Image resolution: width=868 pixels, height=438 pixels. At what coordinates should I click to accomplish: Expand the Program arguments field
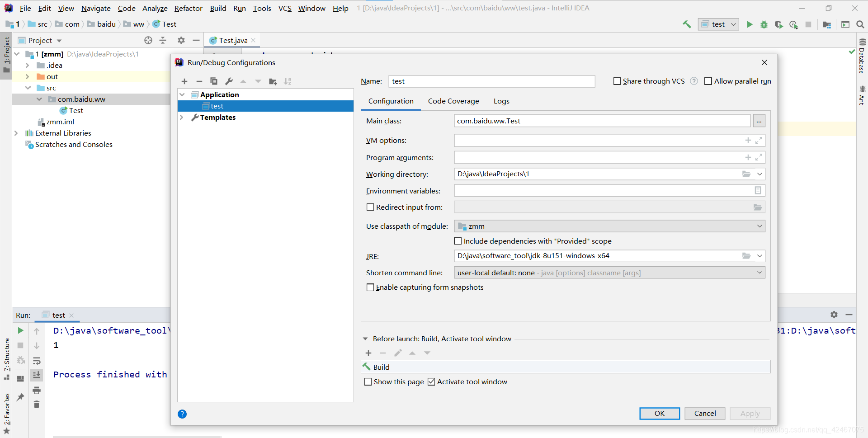coord(759,157)
